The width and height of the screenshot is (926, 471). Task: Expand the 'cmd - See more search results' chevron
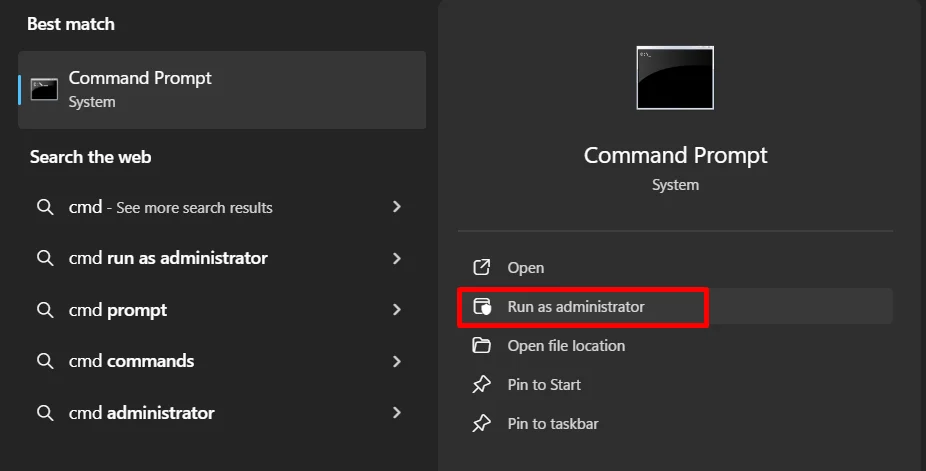point(397,207)
